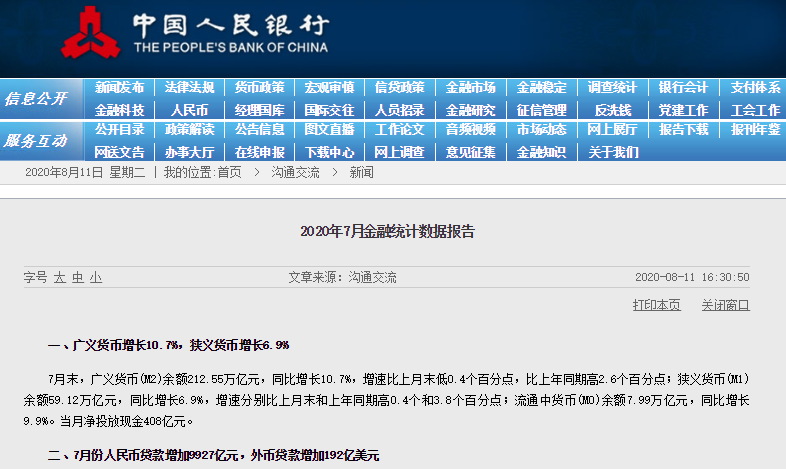Viewport: 786px width, 469px height.
Task: Set font size to large (大)
Action: pyautogui.click(x=60, y=278)
